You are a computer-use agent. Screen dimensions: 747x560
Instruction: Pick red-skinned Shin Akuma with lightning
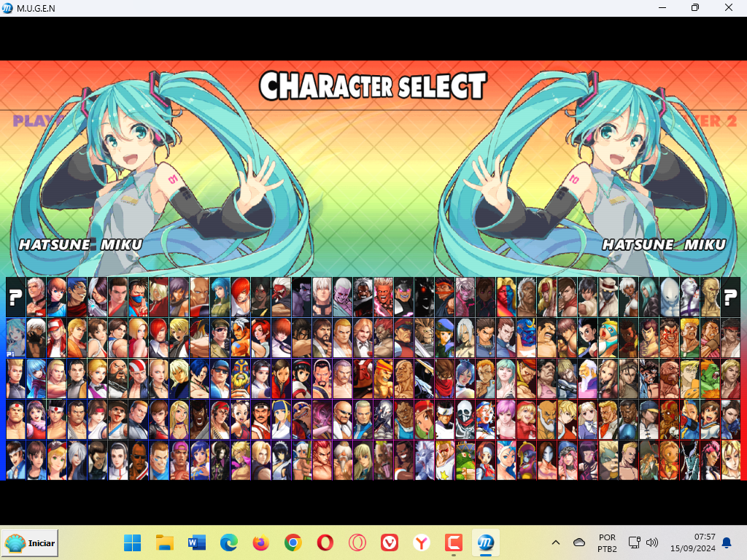click(x=384, y=297)
